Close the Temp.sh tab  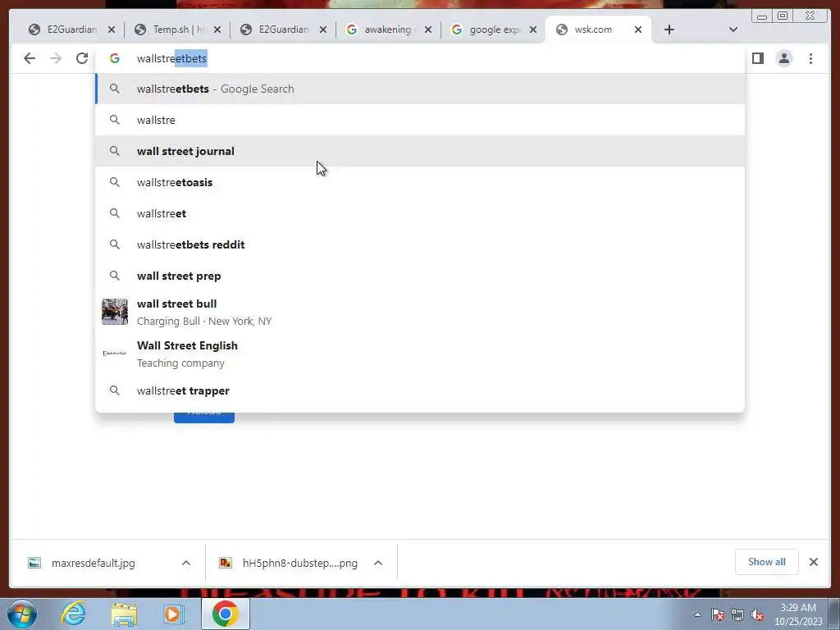(217, 30)
